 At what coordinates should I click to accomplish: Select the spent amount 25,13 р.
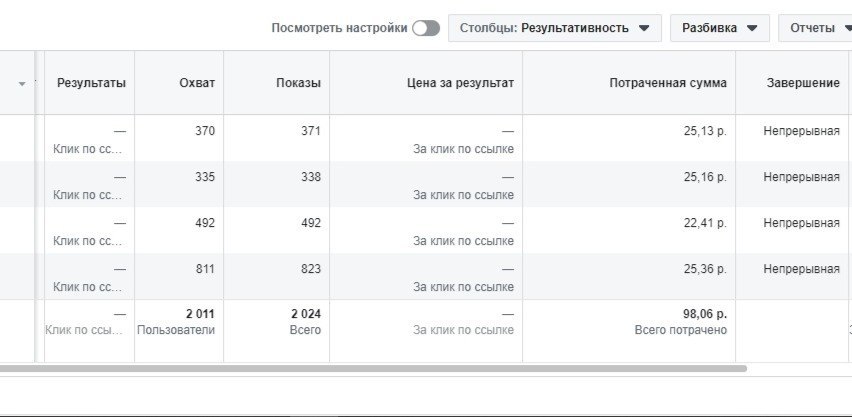pos(705,131)
